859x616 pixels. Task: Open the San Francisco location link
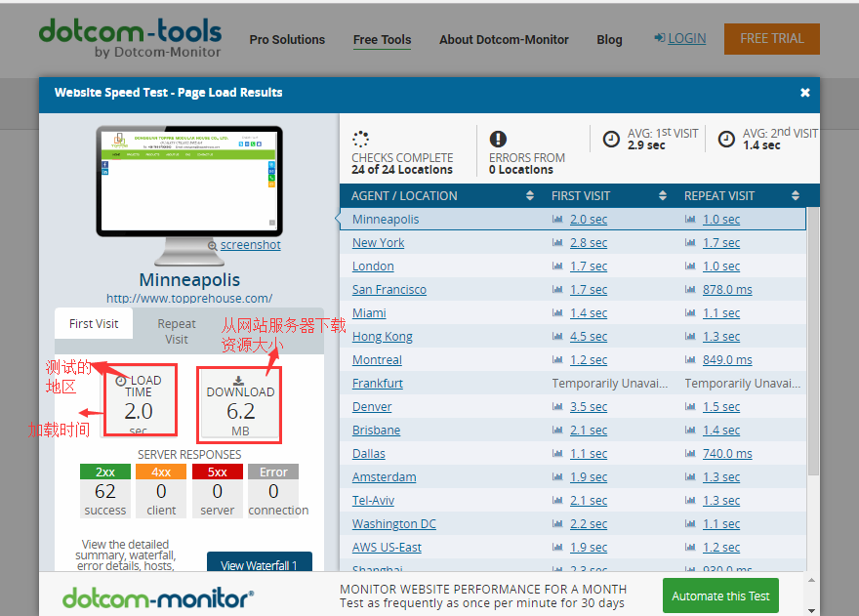coord(389,290)
